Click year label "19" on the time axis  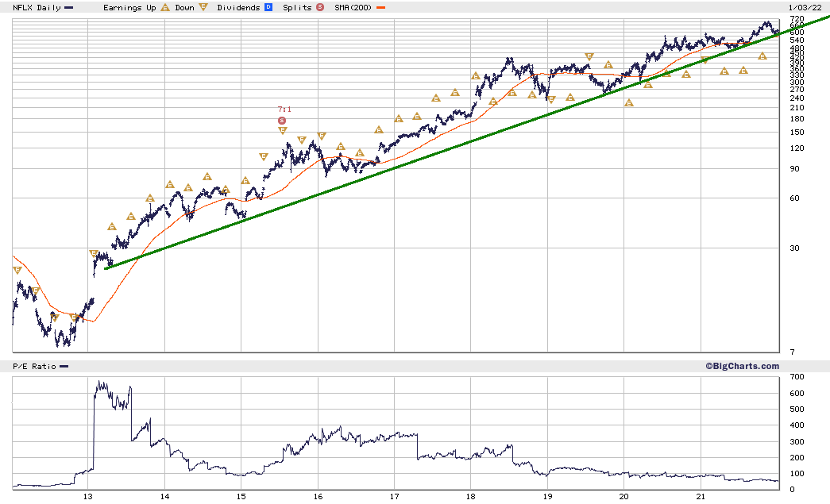pyautogui.click(x=547, y=497)
